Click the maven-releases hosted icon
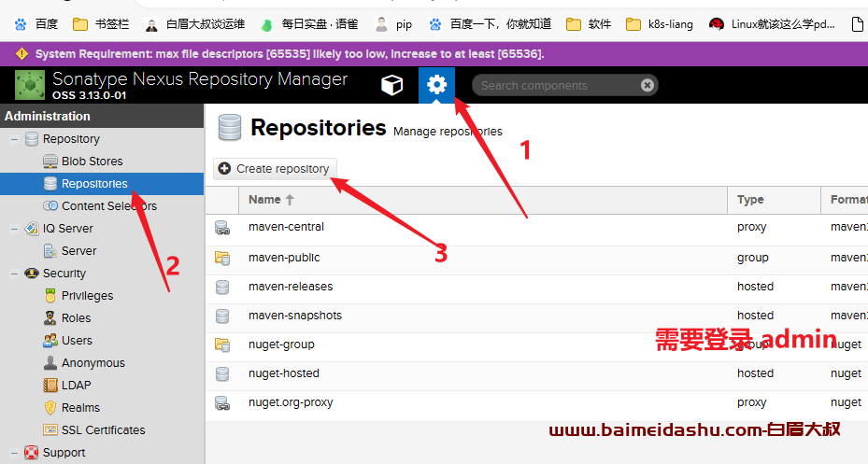The height and width of the screenshot is (464, 868). pyautogui.click(x=222, y=287)
